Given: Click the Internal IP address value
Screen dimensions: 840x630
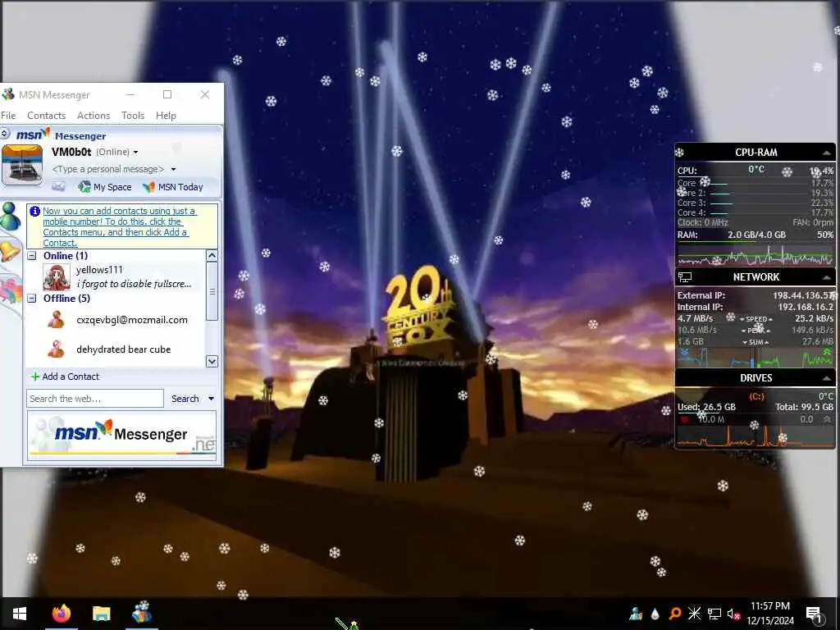Looking at the screenshot, I should 806,307.
